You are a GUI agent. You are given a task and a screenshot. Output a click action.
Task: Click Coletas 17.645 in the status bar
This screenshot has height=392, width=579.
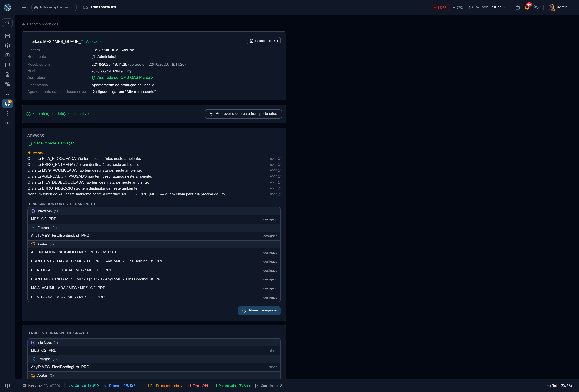84,386
